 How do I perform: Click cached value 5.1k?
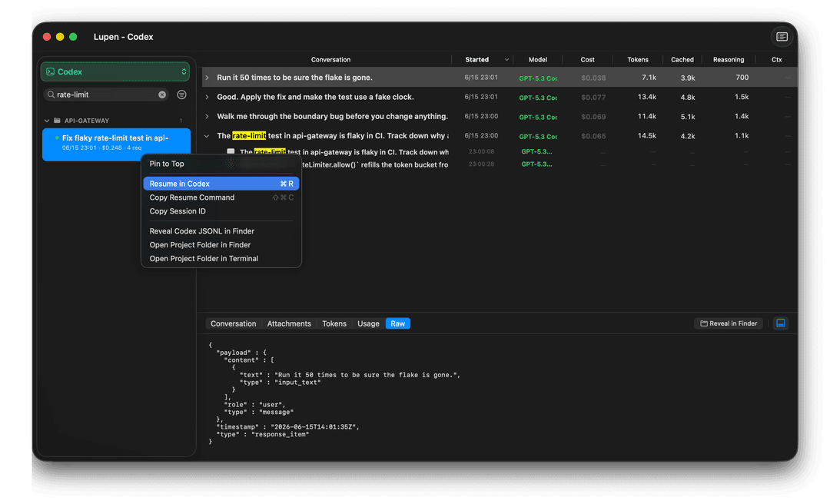pyautogui.click(x=688, y=117)
